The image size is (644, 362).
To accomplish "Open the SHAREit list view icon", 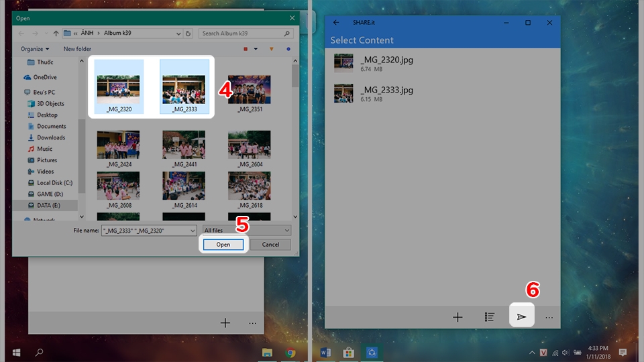I will (x=489, y=317).
